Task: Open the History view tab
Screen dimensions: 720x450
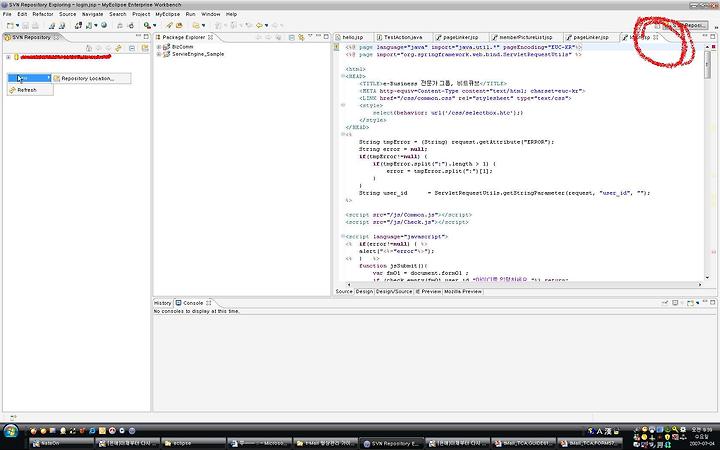Action: 162,303
